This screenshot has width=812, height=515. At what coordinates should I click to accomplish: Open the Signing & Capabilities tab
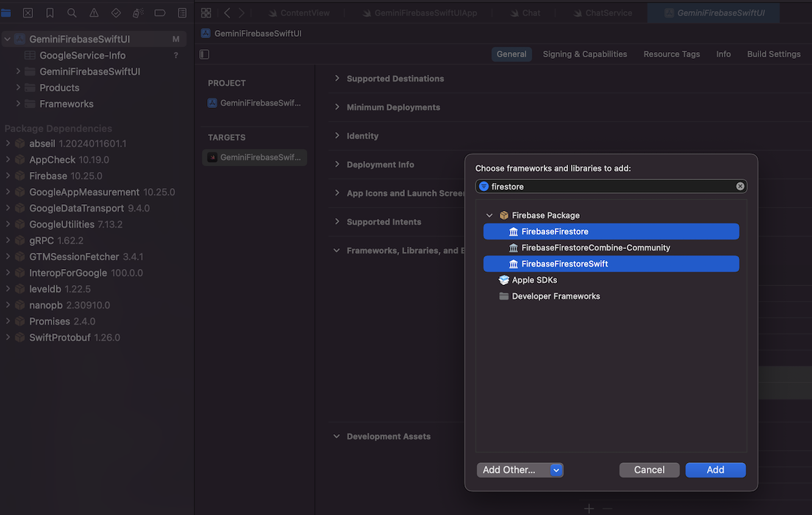tap(584, 54)
